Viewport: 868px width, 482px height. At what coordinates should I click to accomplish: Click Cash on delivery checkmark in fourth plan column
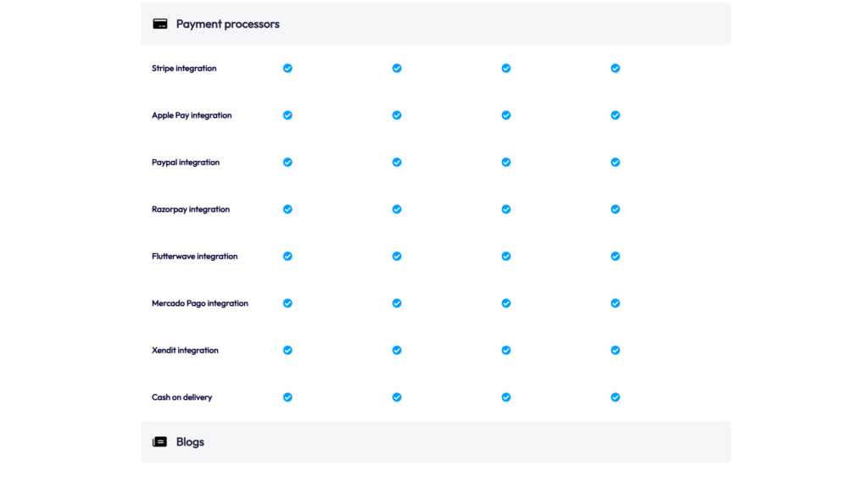pyautogui.click(x=615, y=397)
